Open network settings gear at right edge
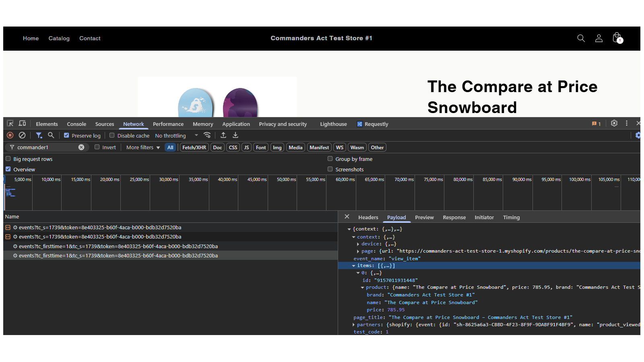The height and width of the screenshot is (362, 644). [638, 136]
